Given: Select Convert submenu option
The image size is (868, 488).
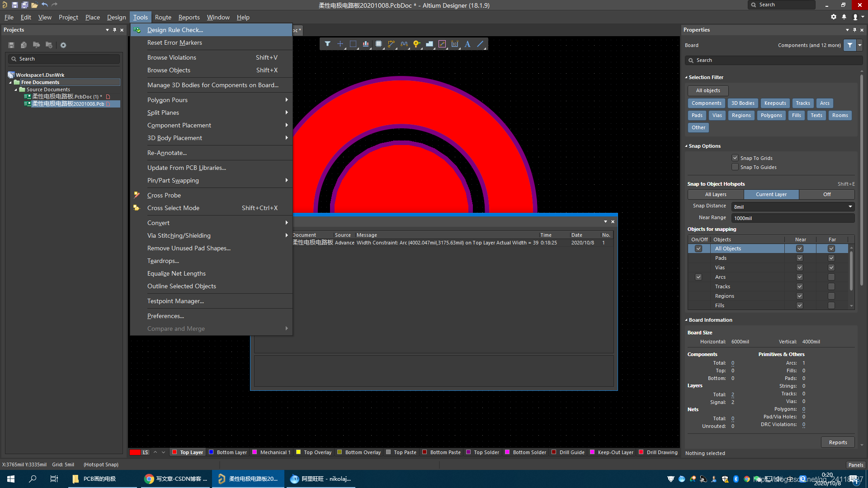Looking at the screenshot, I should (x=158, y=222).
